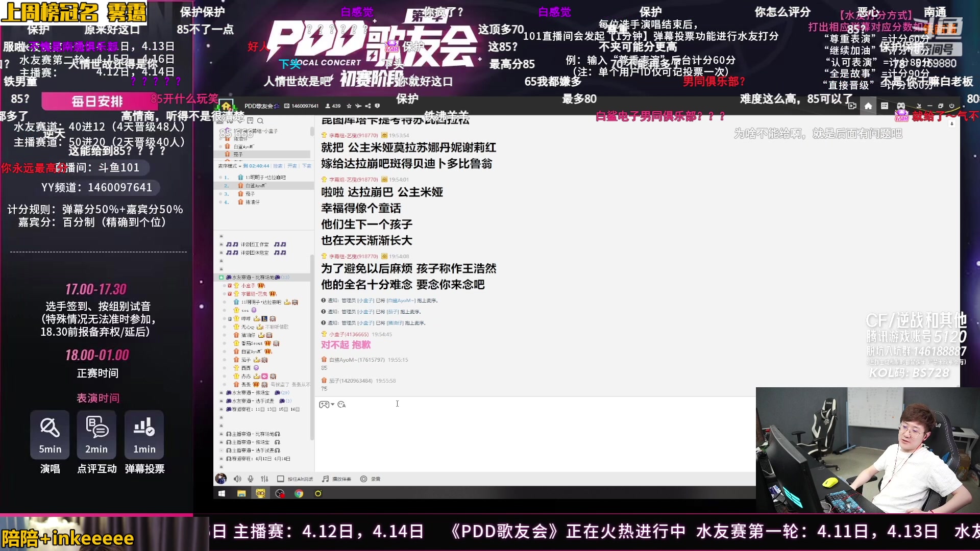The image size is (980, 551).
Task: Click the 开麦 link
Action: 292,166
